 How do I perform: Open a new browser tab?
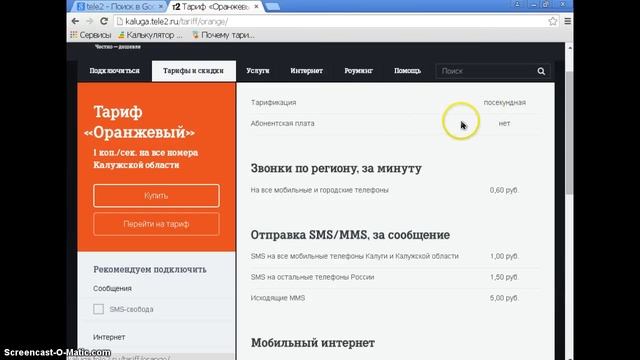272,7
